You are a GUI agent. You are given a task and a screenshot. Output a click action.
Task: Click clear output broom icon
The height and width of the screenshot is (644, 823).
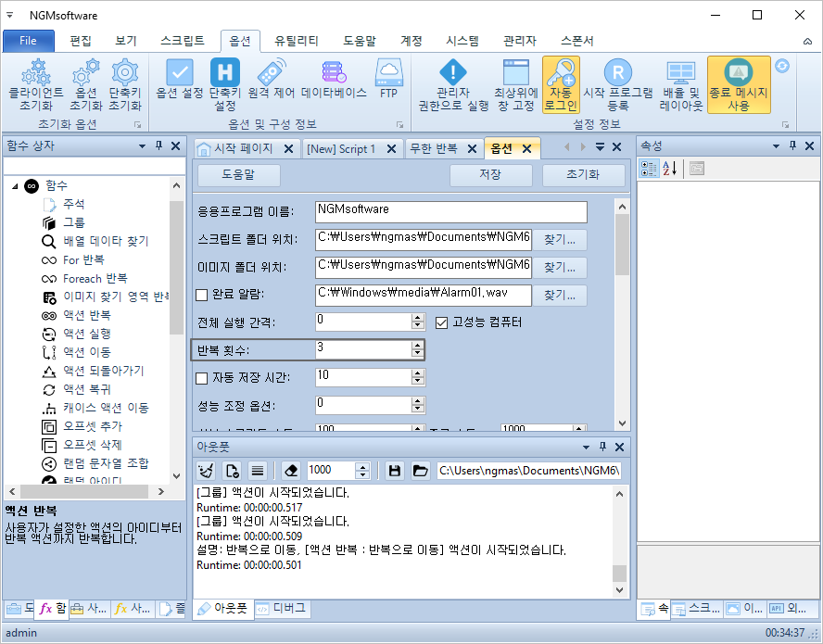click(206, 471)
